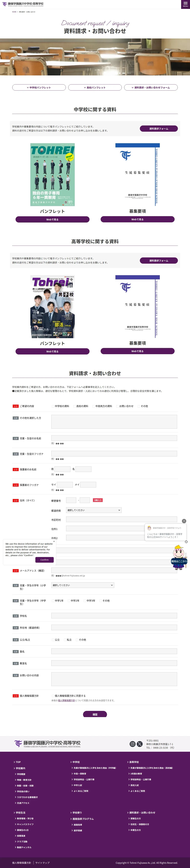Open the 個人情報保護方針 link in form

tap(66, 701)
